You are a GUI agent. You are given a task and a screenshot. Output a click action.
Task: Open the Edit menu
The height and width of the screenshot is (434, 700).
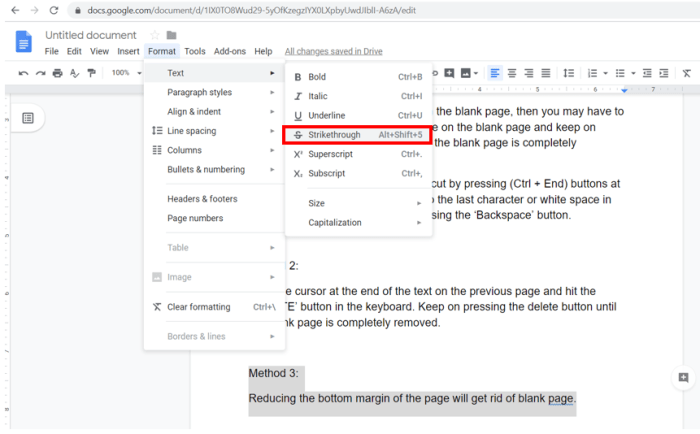pyautogui.click(x=74, y=51)
